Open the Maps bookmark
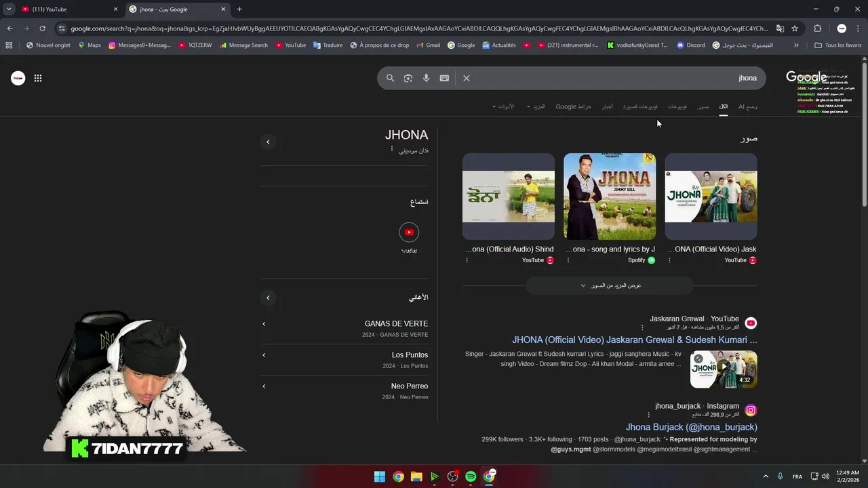Image resolution: width=868 pixels, height=488 pixels. pos(89,45)
